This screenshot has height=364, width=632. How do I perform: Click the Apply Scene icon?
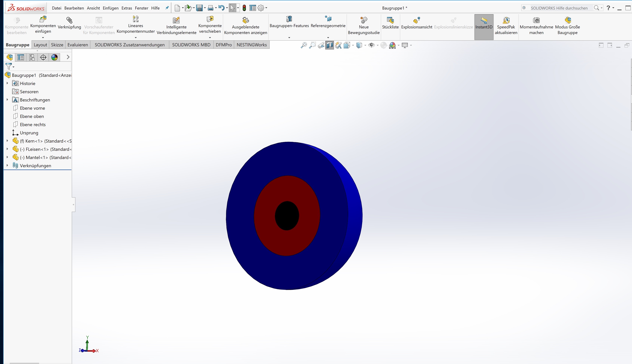[392, 45]
